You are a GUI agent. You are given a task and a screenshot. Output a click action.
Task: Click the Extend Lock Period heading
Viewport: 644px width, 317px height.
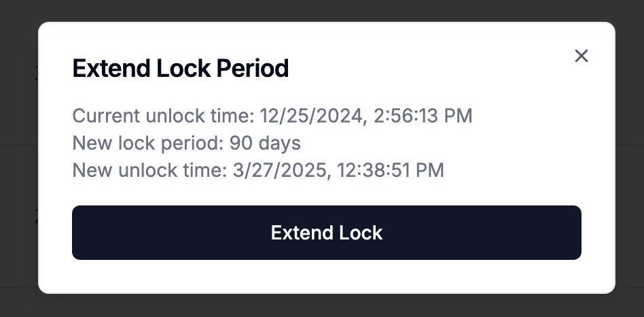tap(181, 68)
